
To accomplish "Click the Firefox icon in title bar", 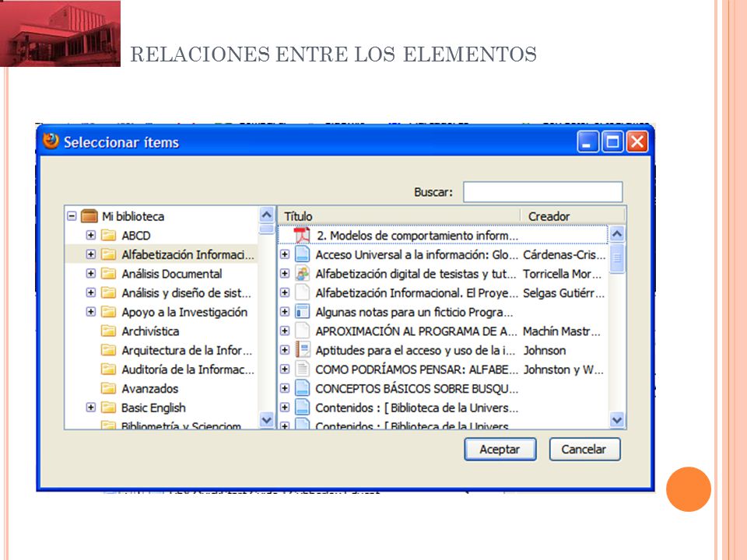I will pyautogui.click(x=51, y=142).
